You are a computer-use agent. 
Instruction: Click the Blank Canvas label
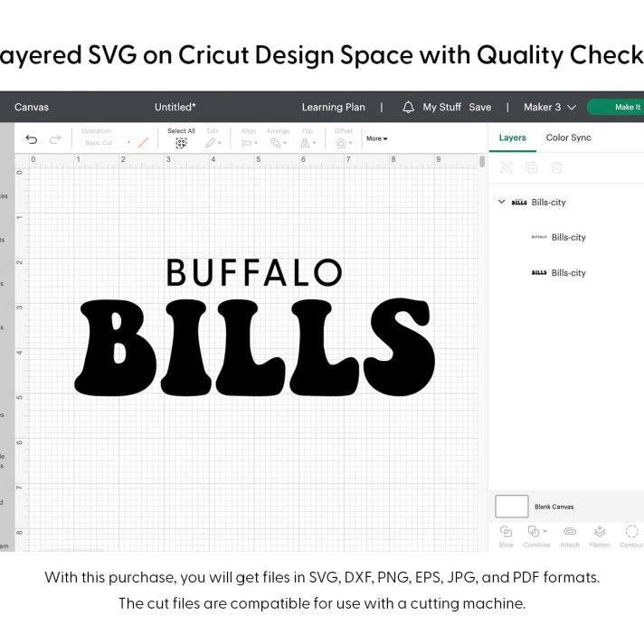(x=554, y=507)
